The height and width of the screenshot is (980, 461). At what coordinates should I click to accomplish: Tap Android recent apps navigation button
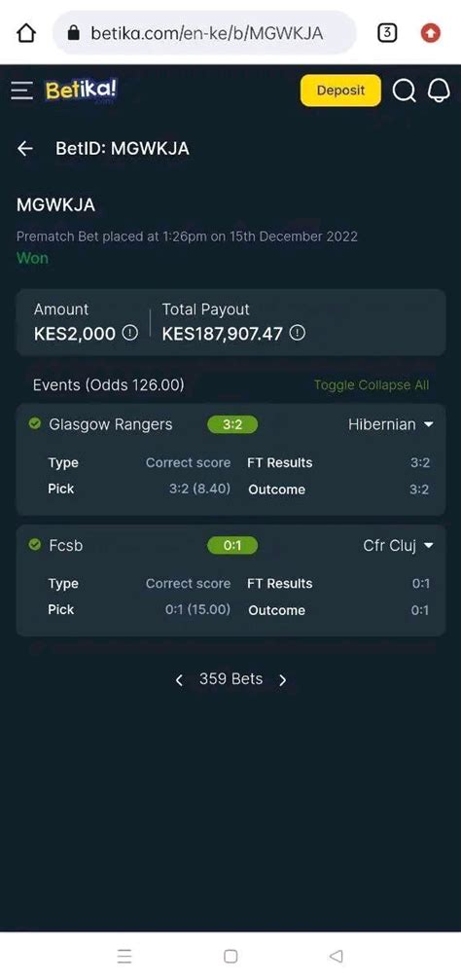[124, 956]
